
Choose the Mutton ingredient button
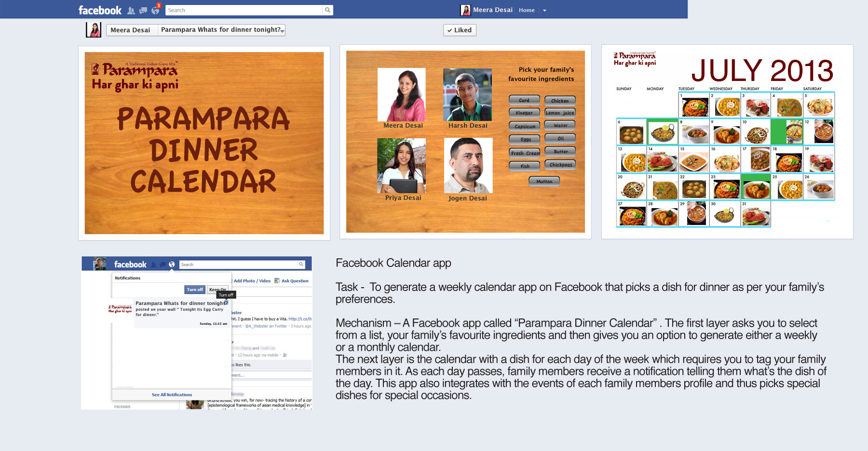point(544,181)
